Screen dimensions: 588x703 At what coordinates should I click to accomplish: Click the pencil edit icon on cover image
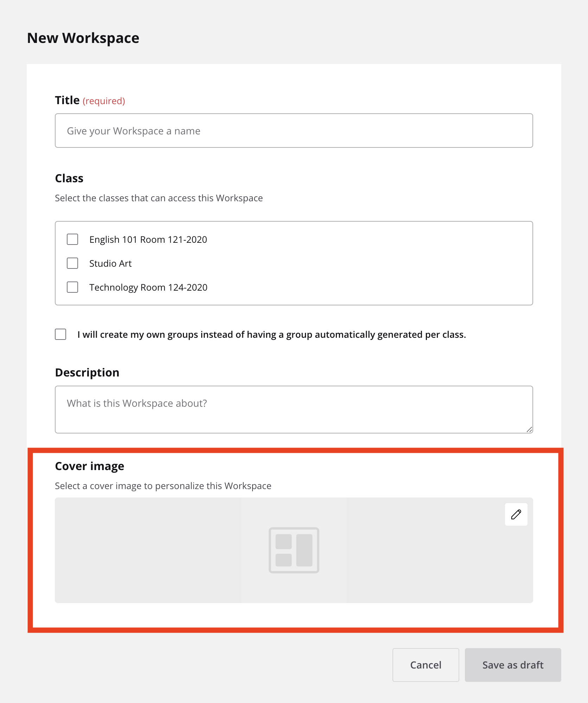516,514
